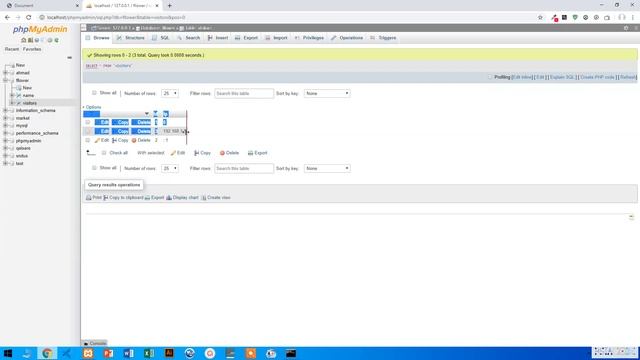
Task: Click With selected Export action
Action: 258,153
